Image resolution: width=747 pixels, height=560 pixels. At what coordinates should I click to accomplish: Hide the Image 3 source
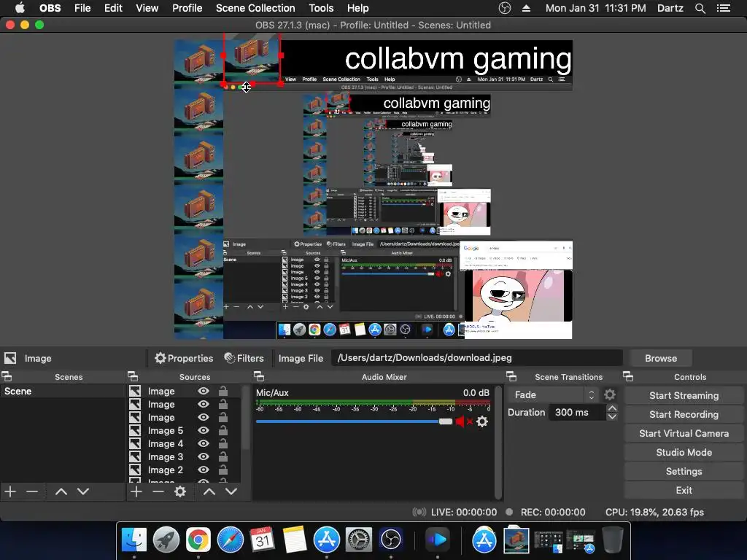(204, 456)
